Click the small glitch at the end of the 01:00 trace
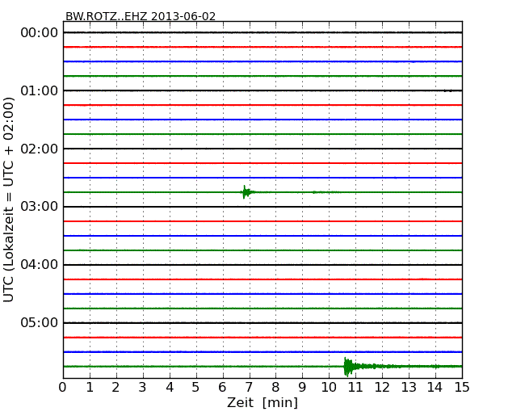 click(448, 90)
